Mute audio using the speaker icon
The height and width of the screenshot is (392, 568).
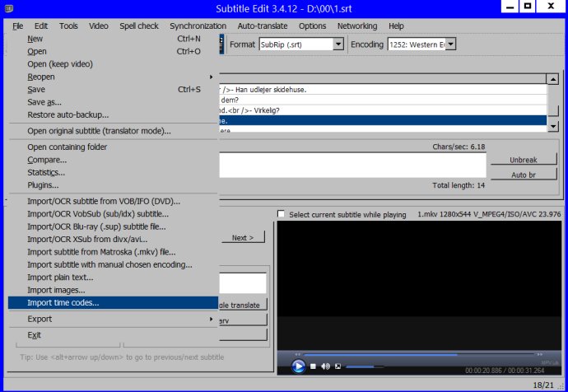point(325,366)
